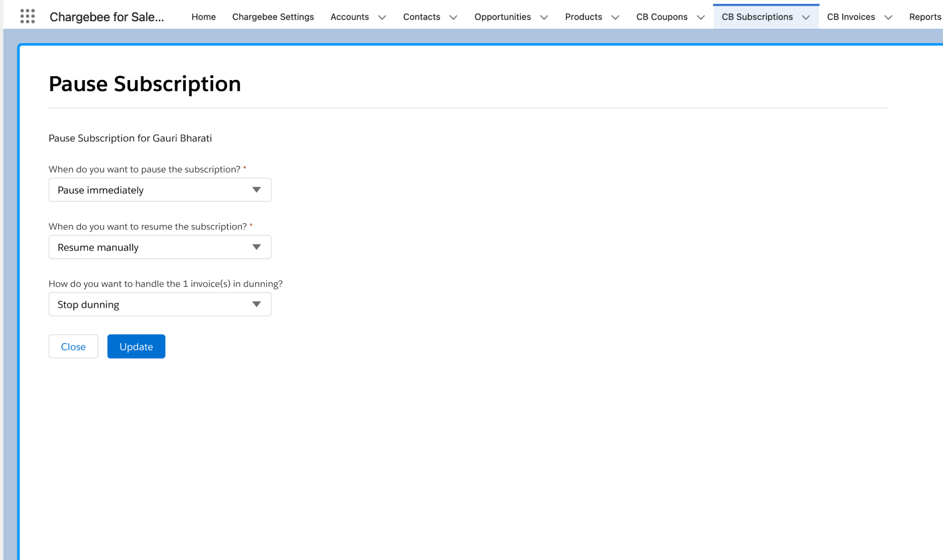This screenshot has width=943, height=560.
Task: Expand the Products tab chevron menu
Action: pyautogui.click(x=615, y=17)
